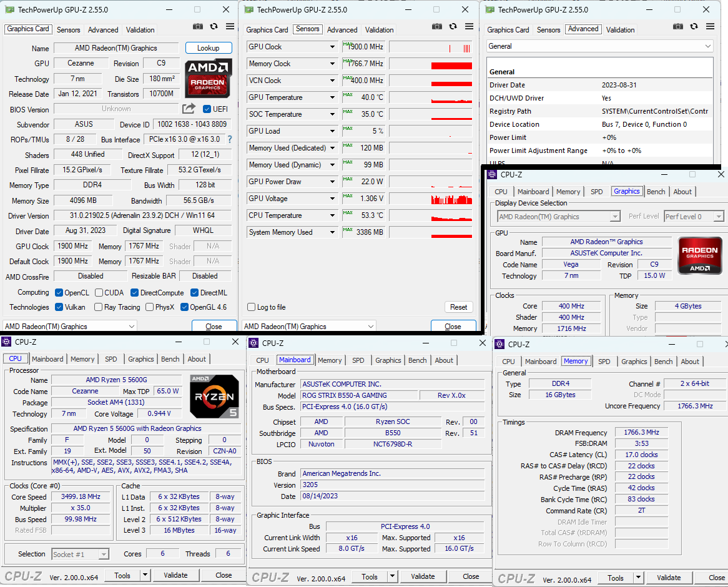Open hamburger menu in GPU-Z Sensors window
This screenshot has width=728, height=587.
coord(470,26)
